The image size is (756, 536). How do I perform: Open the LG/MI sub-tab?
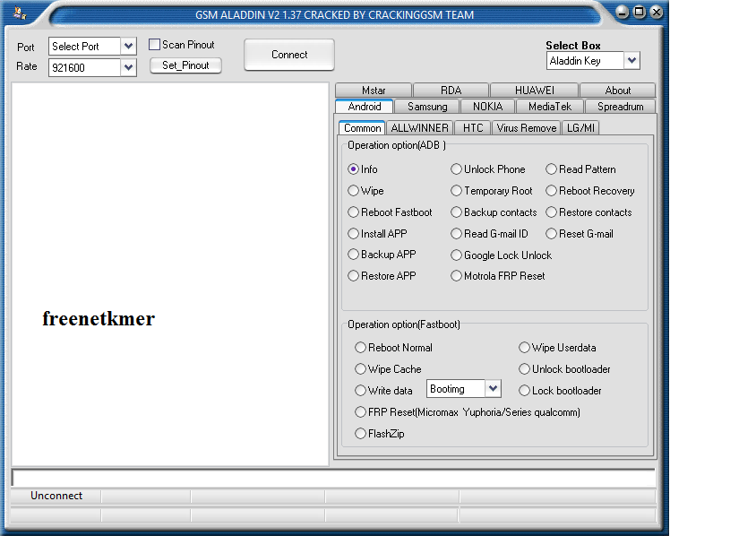point(580,128)
